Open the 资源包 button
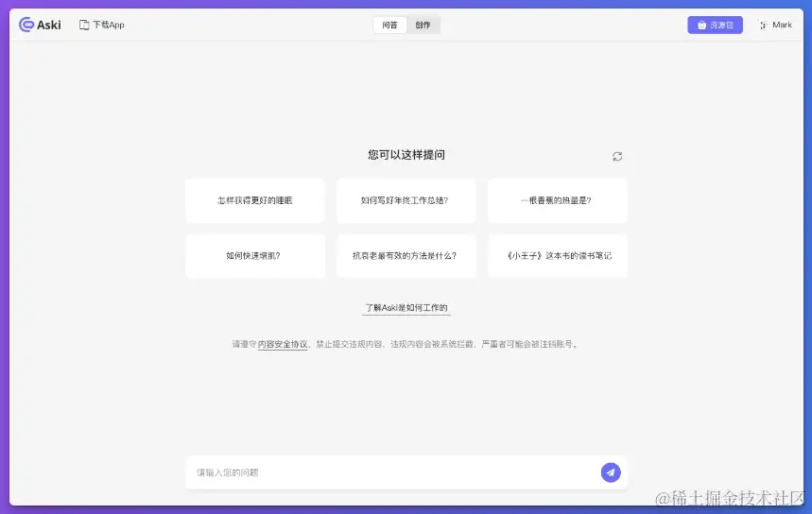Viewport: 812px width, 514px height. point(715,25)
